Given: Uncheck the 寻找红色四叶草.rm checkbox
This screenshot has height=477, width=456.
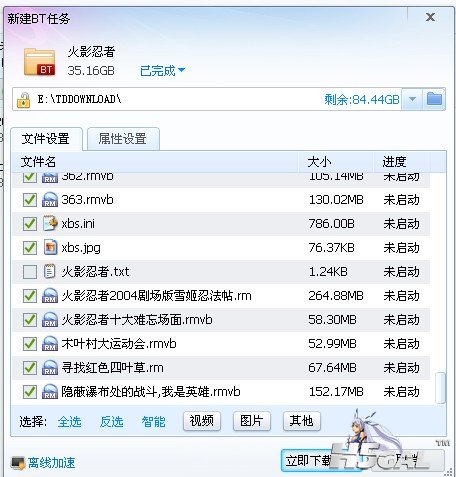Looking at the screenshot, I should click(x=30, y=368).
